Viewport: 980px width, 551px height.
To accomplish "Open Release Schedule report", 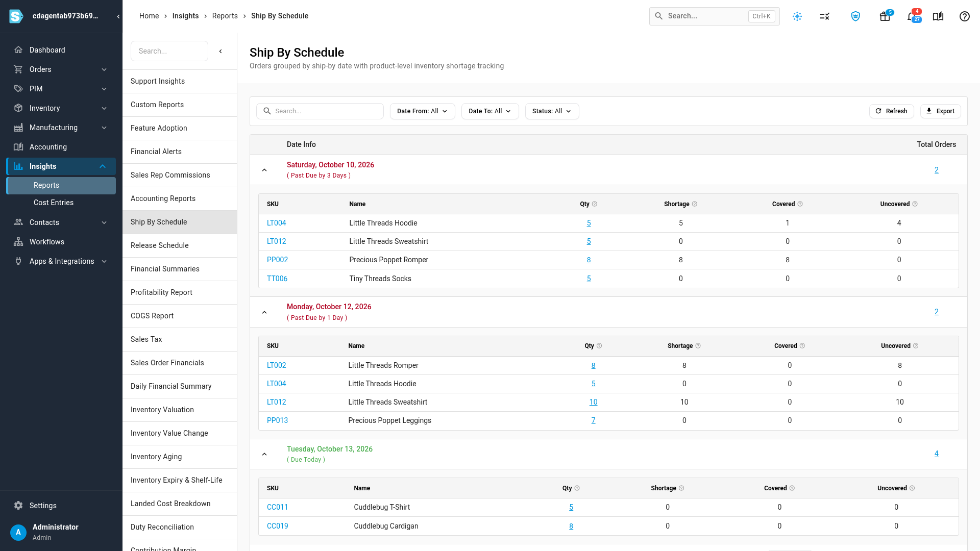I will (x=180, y=245).
